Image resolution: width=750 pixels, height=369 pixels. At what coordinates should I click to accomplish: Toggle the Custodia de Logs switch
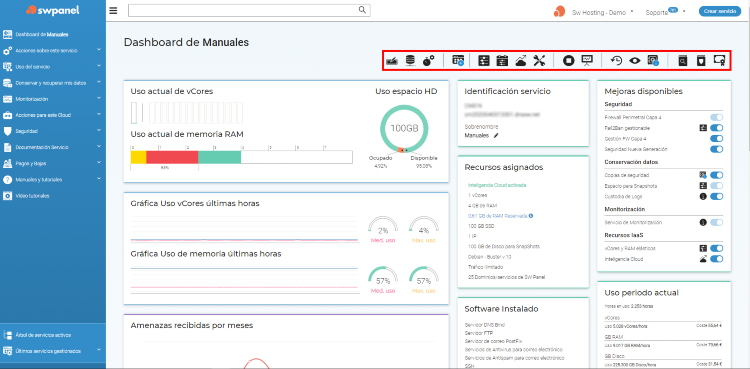717,196
